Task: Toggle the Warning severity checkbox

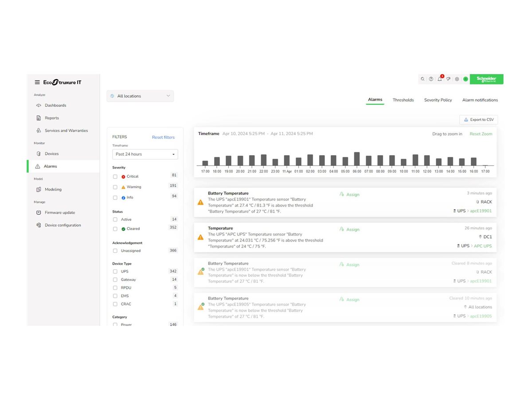Action: pos(115,187)
